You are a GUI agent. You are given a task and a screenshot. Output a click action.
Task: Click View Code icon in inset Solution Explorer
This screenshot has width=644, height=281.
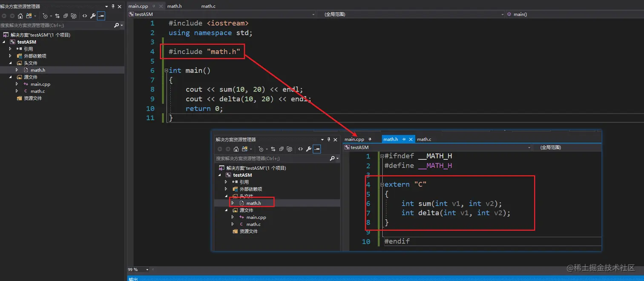click(x=300, y=149)
